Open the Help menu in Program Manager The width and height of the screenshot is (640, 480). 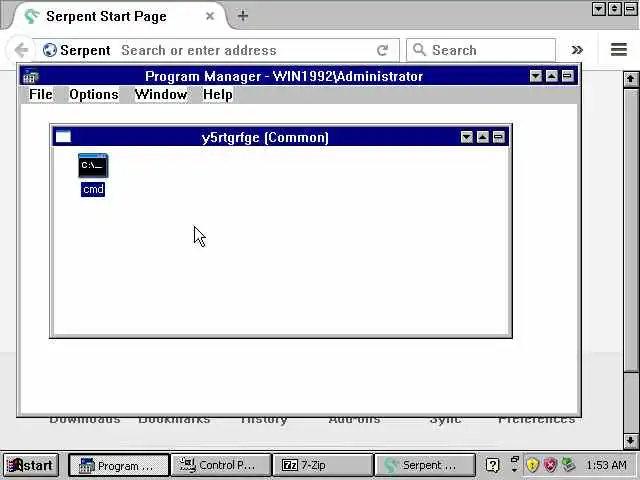pos(218,94)
